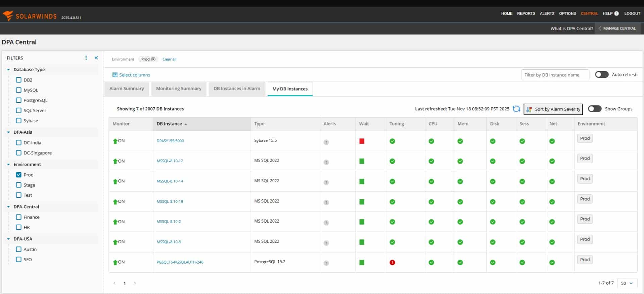Image resolution: width=644 pixels, height=294 pixels.
Task: Sort by the DB Instance column header
Action: coord(202,124)
